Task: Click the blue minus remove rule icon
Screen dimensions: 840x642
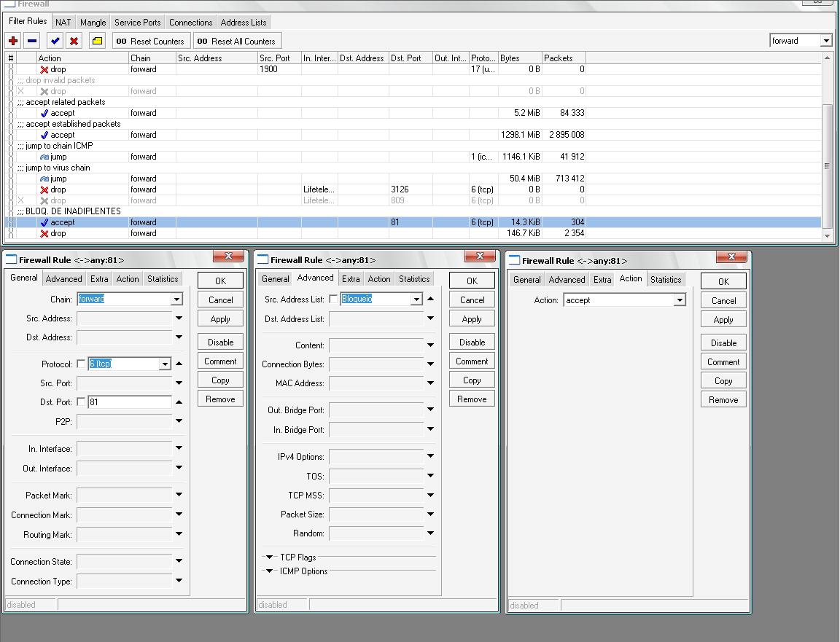Action: coord(31,41)
